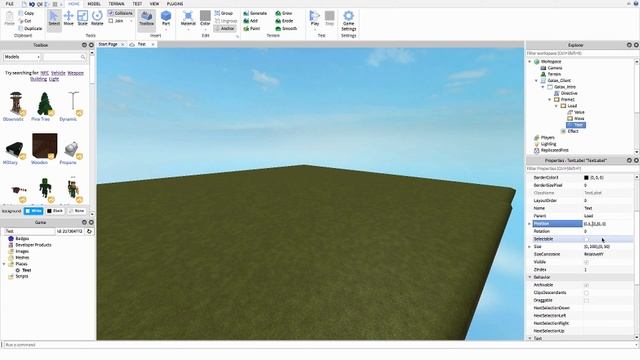Choose the White toolbox background option
This screenshot has height=360, width=640.
33,211
